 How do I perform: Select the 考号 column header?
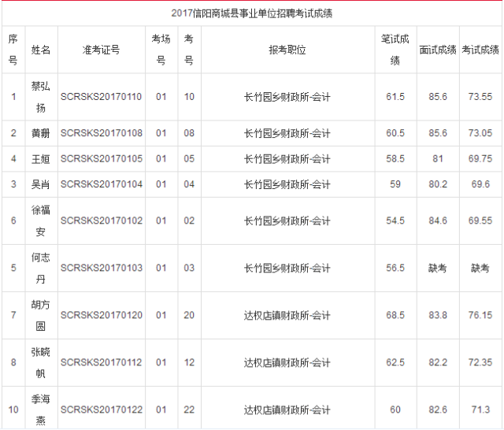click(x=189, y=50)
